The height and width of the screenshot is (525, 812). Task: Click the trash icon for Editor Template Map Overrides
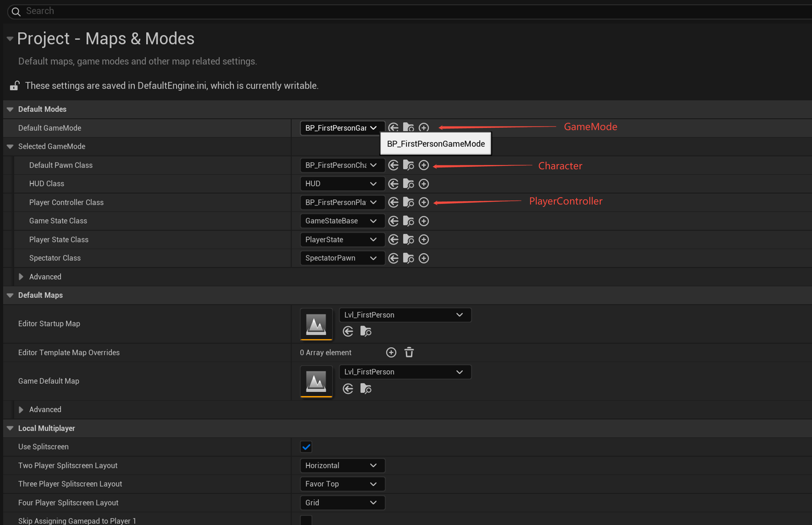[x=409, y=353]
